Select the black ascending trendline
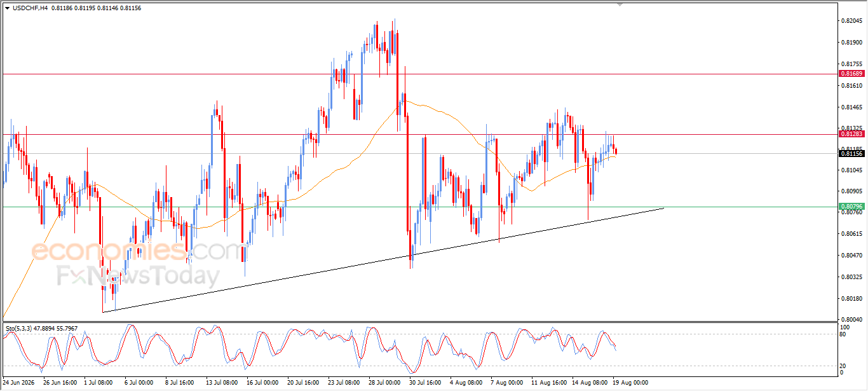This screenshot has height=391, width=868. (383, 260)
